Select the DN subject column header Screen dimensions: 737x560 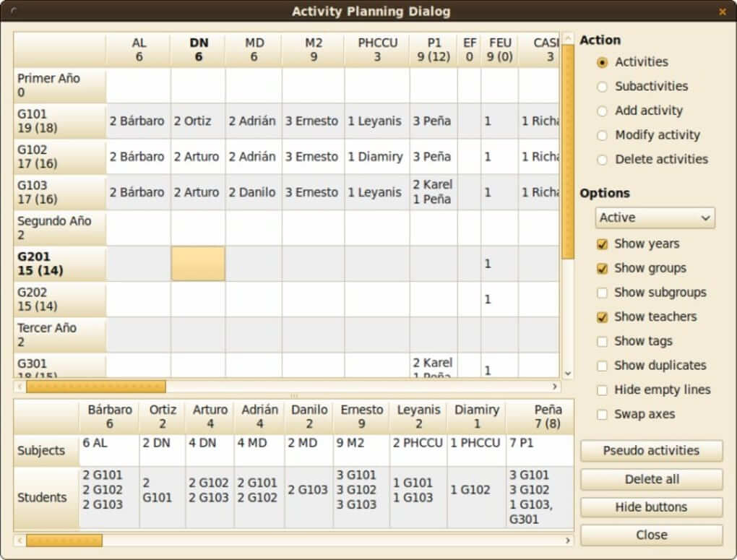click(198, 49)
